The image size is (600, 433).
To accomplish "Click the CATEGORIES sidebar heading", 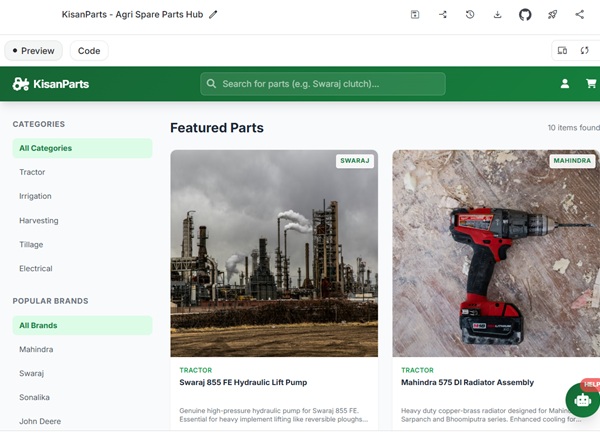I will click(39, 124).
